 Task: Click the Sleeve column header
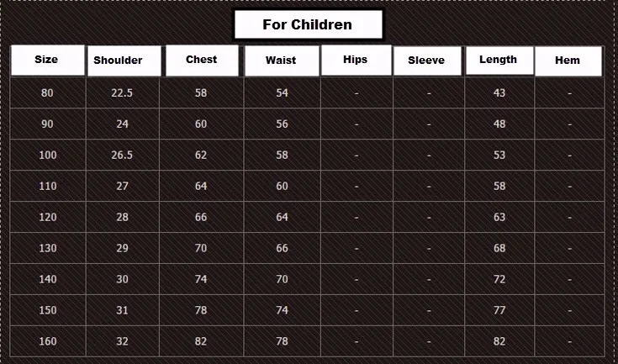coord(427,61)
